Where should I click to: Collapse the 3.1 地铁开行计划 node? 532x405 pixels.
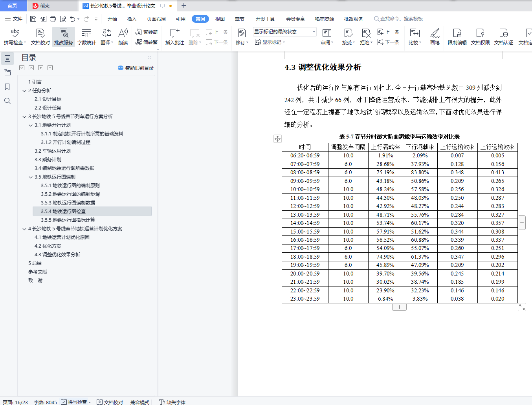coord(31,125)
